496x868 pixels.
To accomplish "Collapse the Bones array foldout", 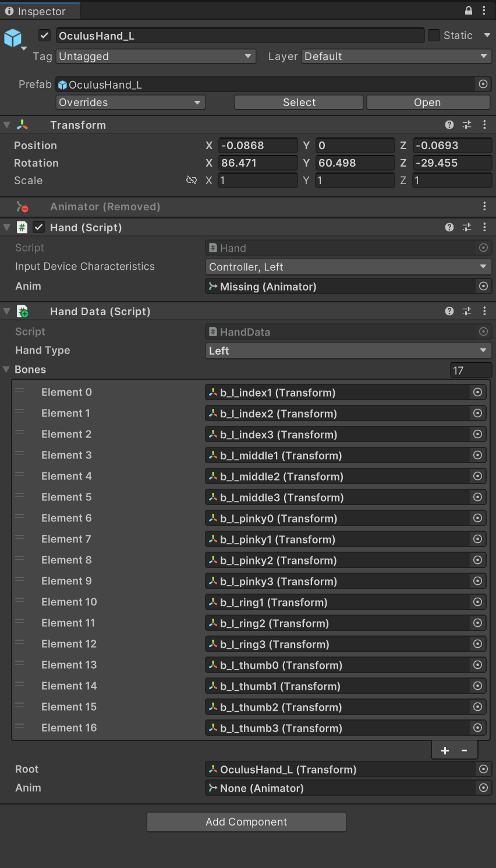I will click(7, 369).
